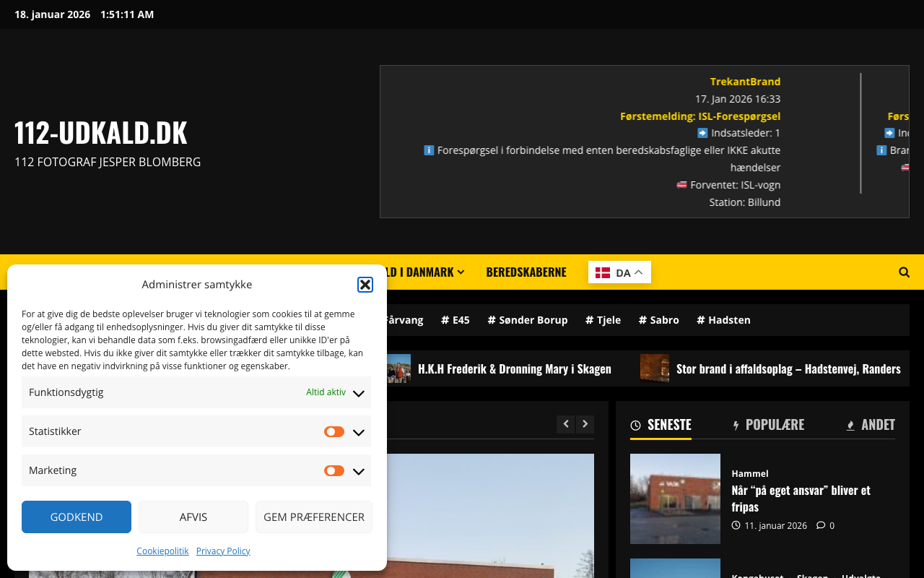
Task: Expand the 'I Danmark' menu chevron
Action: click(461, 272)
